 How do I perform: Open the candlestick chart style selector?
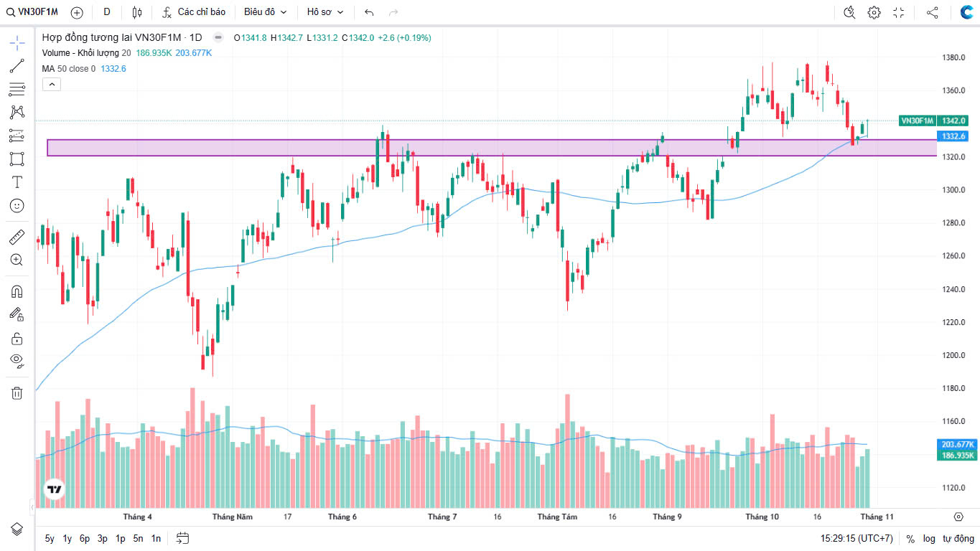click(x=137, y=12)
